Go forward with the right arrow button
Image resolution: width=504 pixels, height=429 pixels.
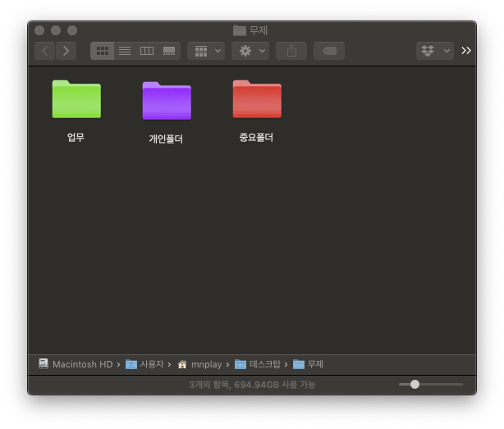click(66, 51)
